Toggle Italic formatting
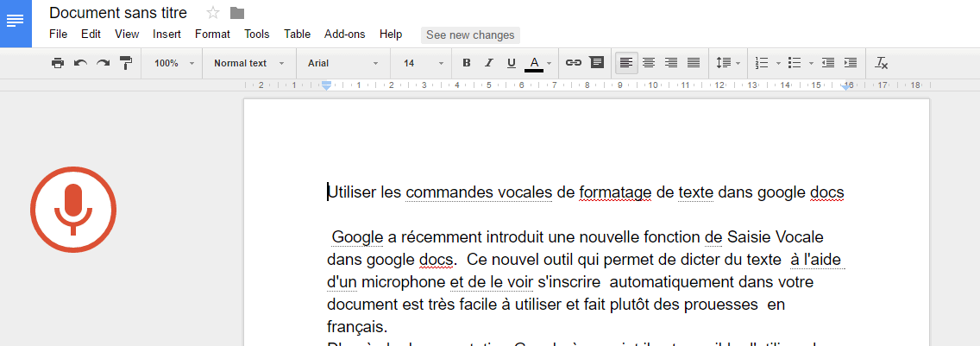 click(489, 63)
